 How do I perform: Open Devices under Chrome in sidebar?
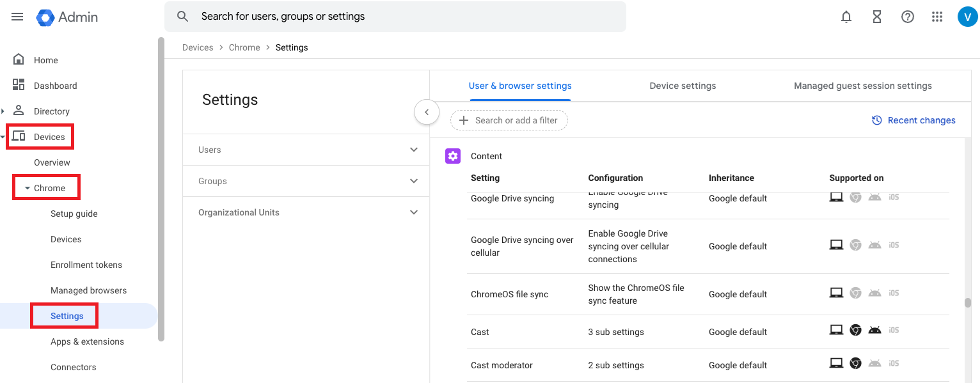coord(66,239)
